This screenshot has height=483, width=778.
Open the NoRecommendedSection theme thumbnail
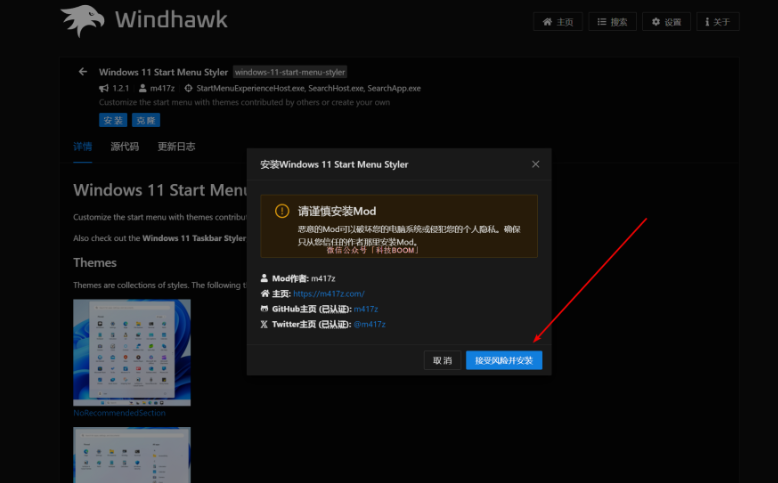click(132, 352)
